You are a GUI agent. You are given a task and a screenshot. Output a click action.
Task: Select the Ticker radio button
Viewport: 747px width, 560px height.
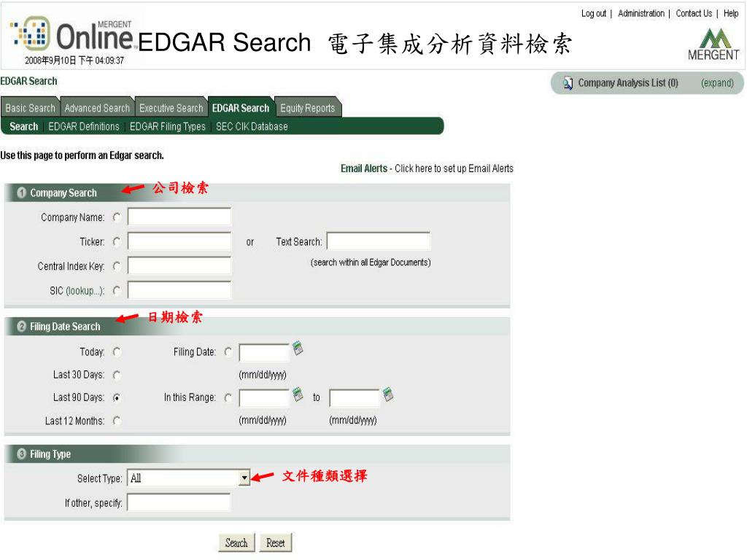point(117,242)
